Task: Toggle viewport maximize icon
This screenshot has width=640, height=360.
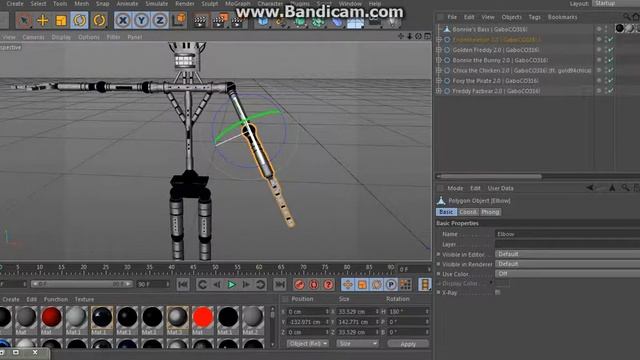Action: [x=427, y=36]
